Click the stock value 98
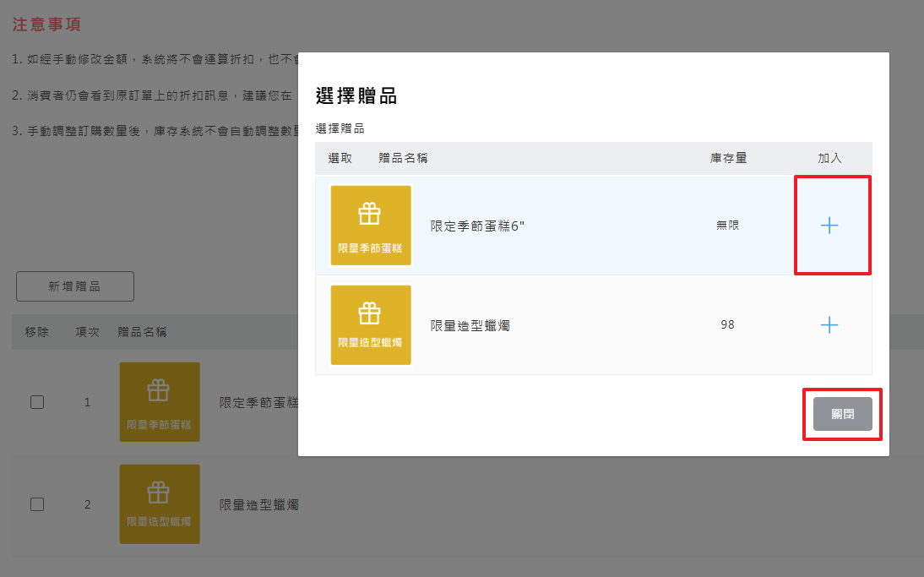Image resolution: width=924 pixels, height=577 pixels. click(x=727, y=325)
